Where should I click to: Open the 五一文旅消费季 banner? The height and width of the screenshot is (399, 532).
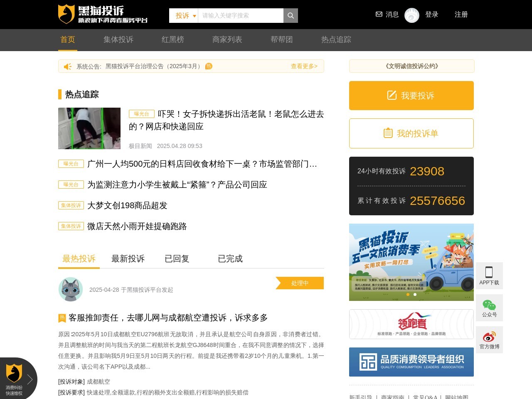pos(411,262)
